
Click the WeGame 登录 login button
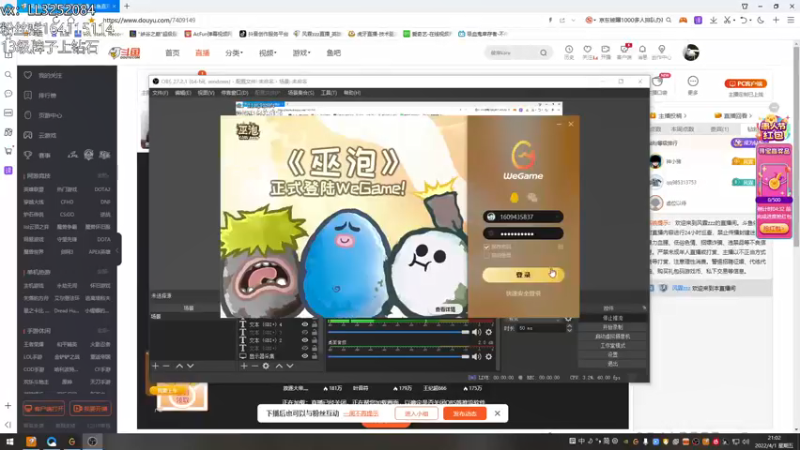pyautogui.click(x=523, y=274)
